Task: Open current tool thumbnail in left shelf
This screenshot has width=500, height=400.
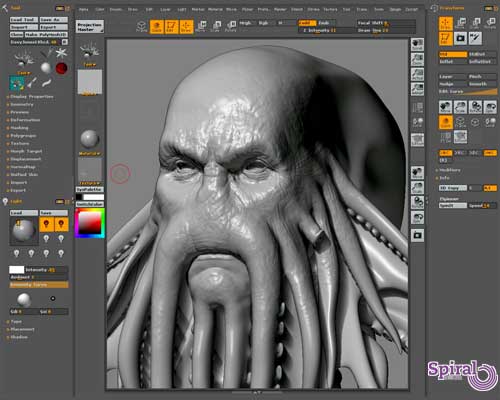Action: [90, 52]
